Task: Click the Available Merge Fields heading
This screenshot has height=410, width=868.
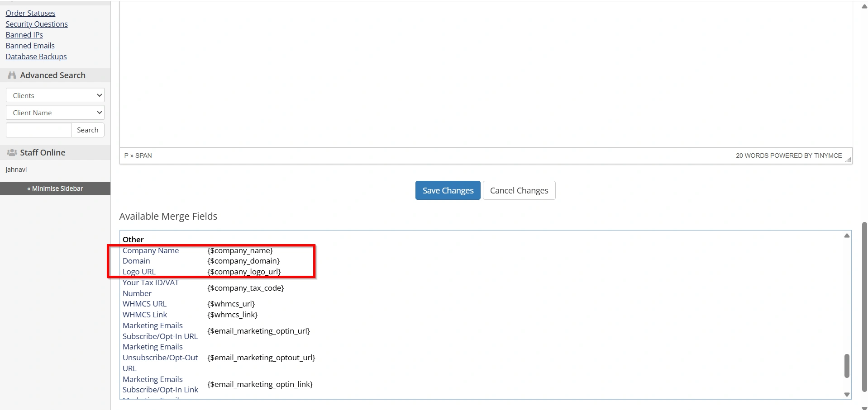Action: point(168,216)
